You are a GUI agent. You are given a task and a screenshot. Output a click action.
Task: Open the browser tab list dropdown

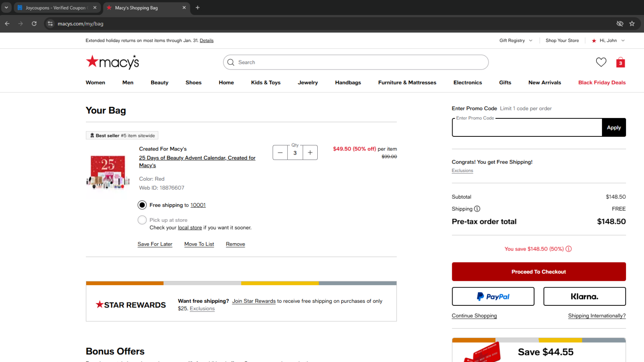(6, 8)
